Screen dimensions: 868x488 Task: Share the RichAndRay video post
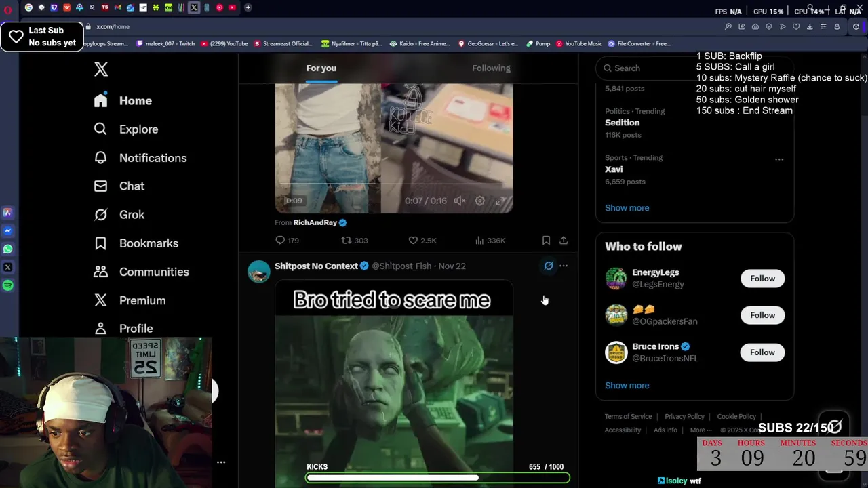click(x=564, y=240)
